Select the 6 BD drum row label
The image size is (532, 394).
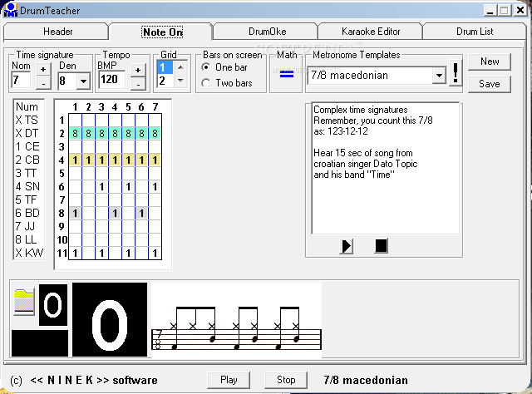27,213
